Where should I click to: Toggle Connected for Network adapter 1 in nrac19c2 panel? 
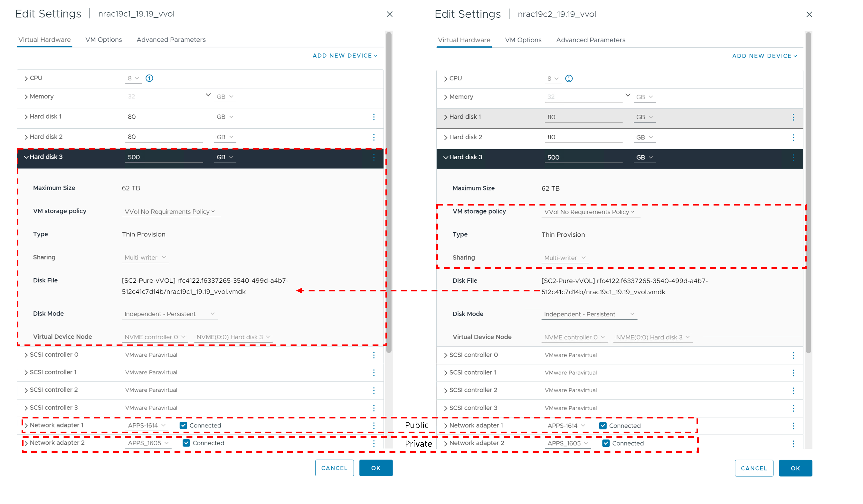click(x=603, y=426)
